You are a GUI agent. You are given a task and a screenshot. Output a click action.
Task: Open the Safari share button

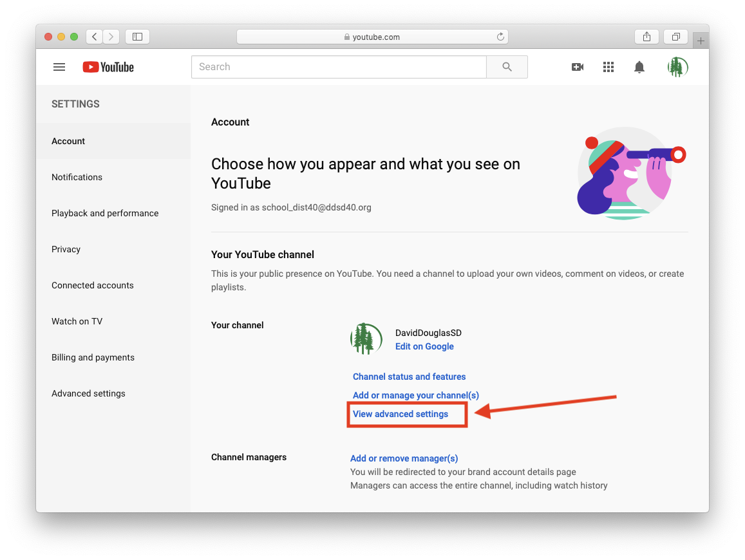click(x=646, y=37)
